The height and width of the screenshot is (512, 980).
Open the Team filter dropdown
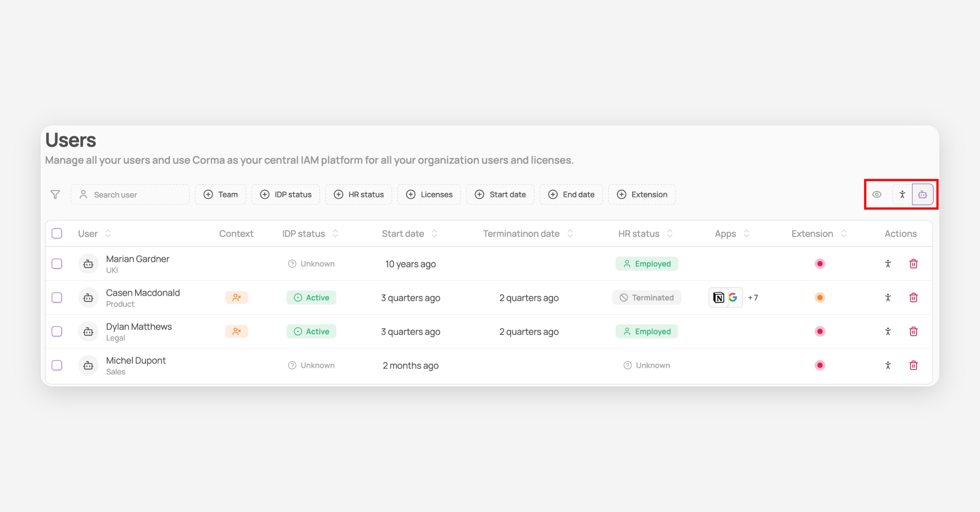220,194
